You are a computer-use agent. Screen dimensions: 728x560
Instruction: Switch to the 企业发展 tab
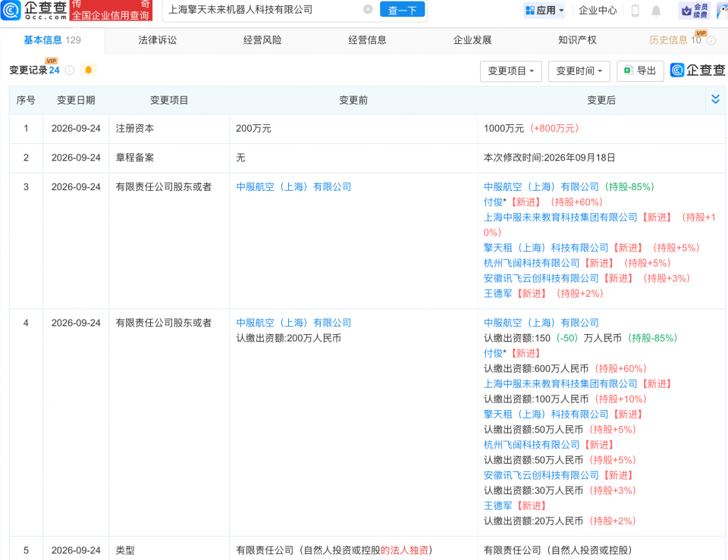point(472,40)
